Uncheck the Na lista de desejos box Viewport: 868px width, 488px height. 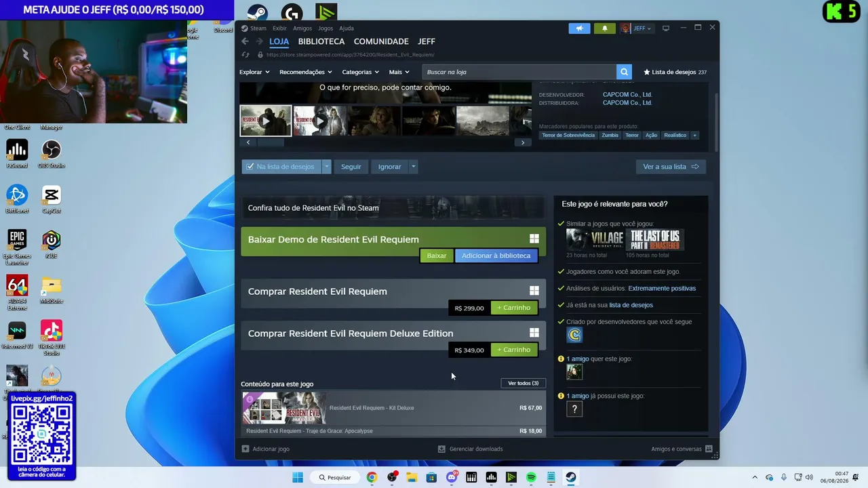(x=250, y=167)
